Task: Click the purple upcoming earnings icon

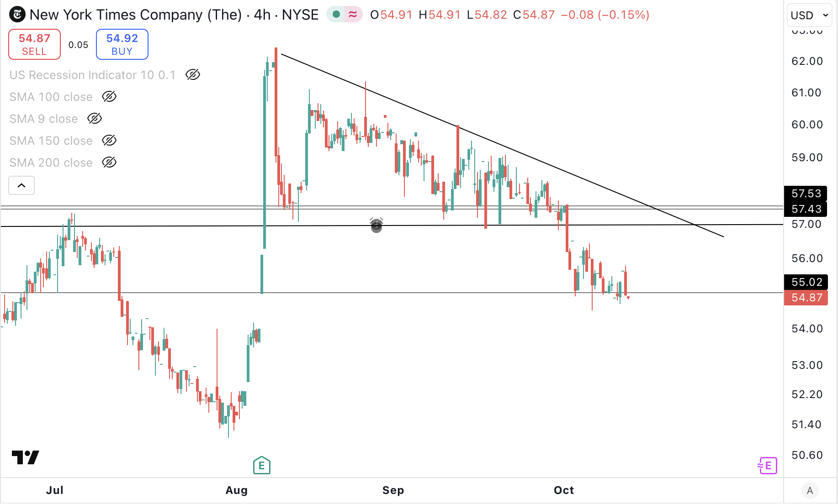Action: 767,465
